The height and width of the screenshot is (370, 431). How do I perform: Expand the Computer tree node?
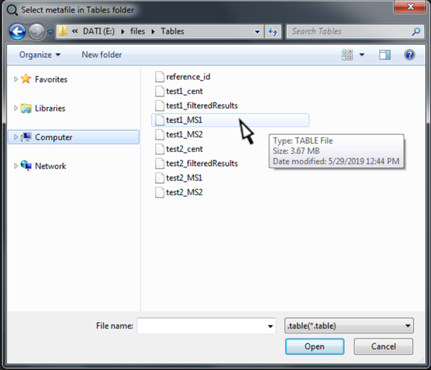16,137
